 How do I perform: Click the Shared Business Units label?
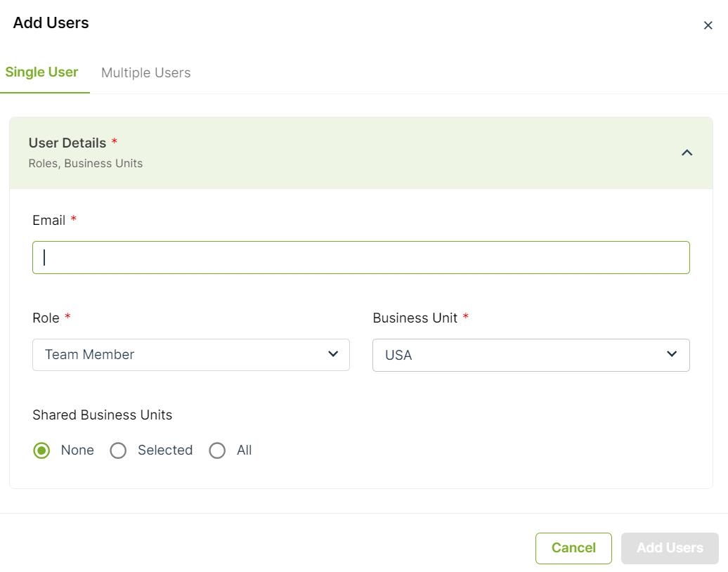click(102, 415)
